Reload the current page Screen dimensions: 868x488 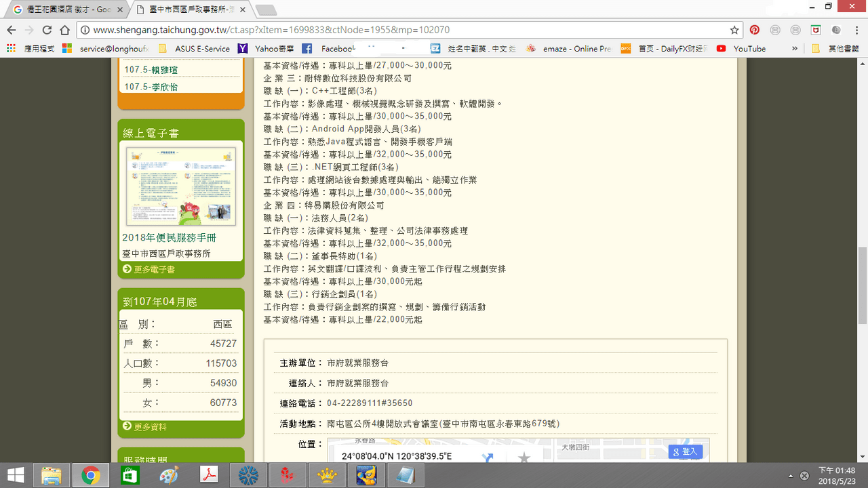[47, 30]
